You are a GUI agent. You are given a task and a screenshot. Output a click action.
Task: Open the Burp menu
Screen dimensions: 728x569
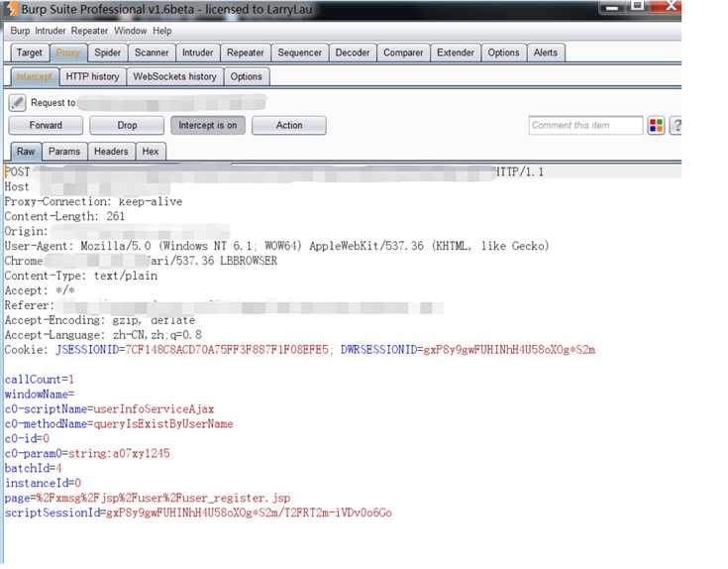[20, 31]
